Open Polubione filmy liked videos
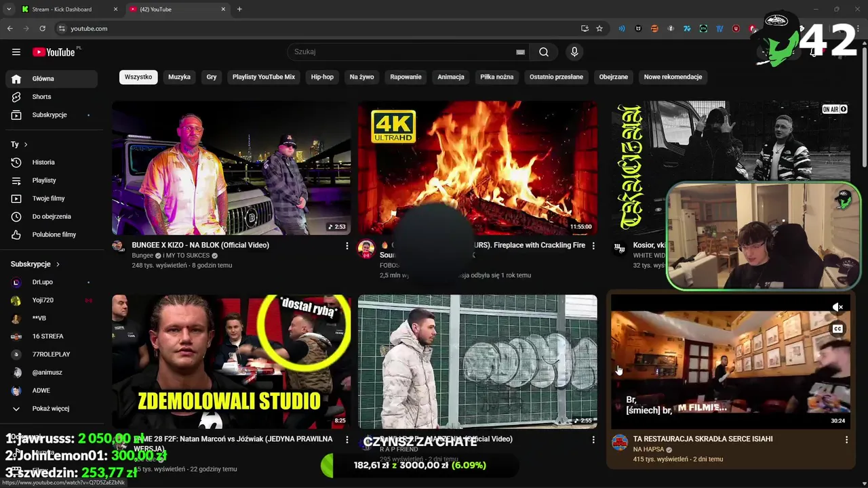The width and height of the screenshot is (868, 488). (x=52, y=235)
